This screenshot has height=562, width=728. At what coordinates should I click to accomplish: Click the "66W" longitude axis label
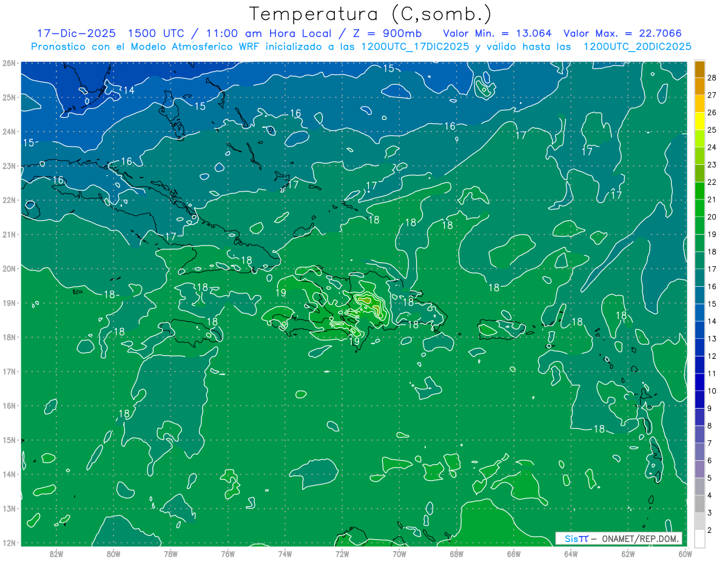pos(513,554)
